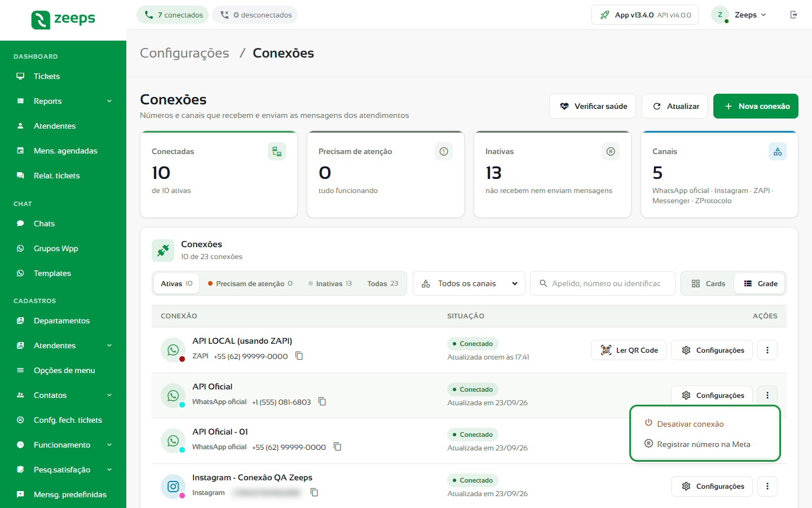Select the Todas tab

coord(383,283)
